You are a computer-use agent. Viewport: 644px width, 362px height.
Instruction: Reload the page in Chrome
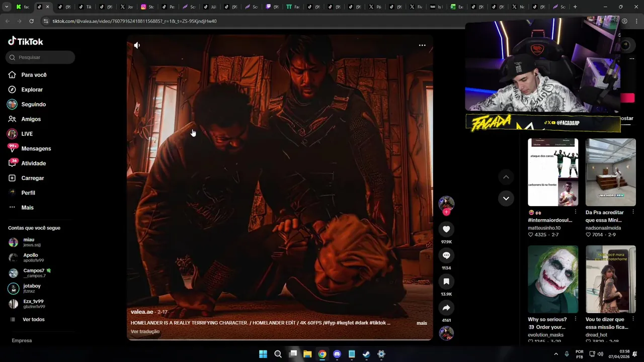(x=31, y=21)
